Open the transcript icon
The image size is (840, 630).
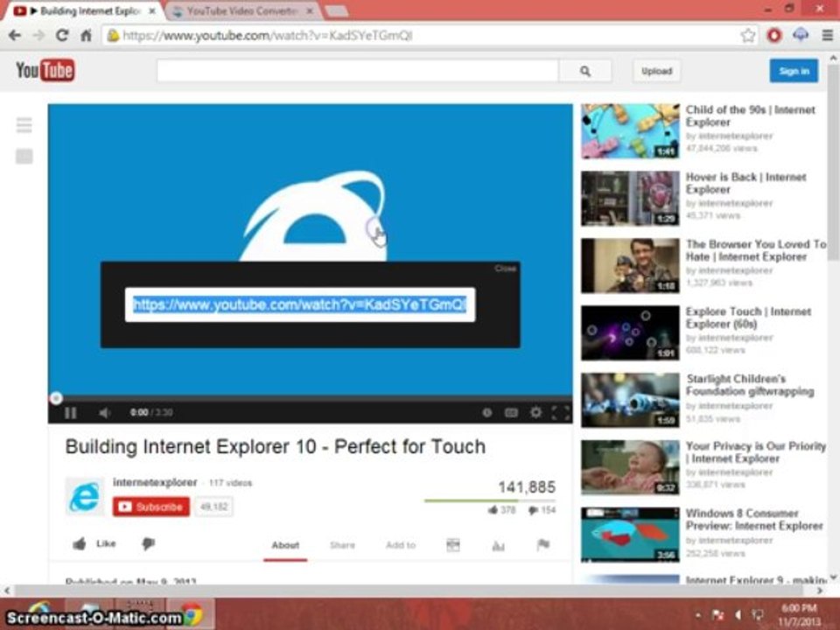453,545
